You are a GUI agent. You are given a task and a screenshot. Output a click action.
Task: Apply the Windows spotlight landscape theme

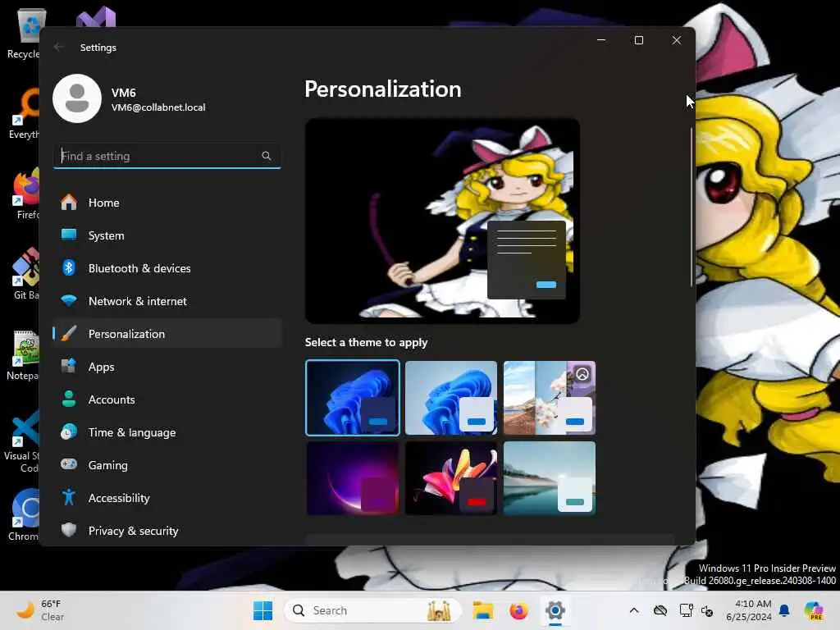point(550,398)
